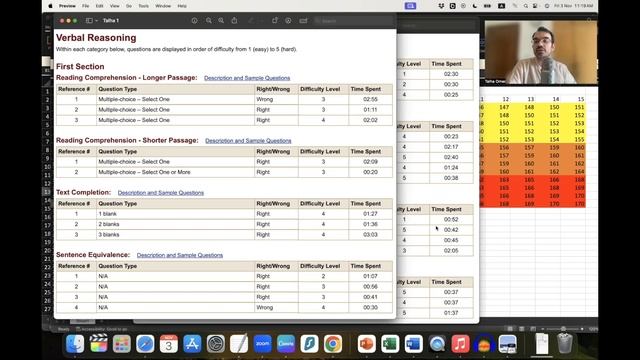Open QuickTime Player from the Dock
640x360 pixels.
click(437, 344)
